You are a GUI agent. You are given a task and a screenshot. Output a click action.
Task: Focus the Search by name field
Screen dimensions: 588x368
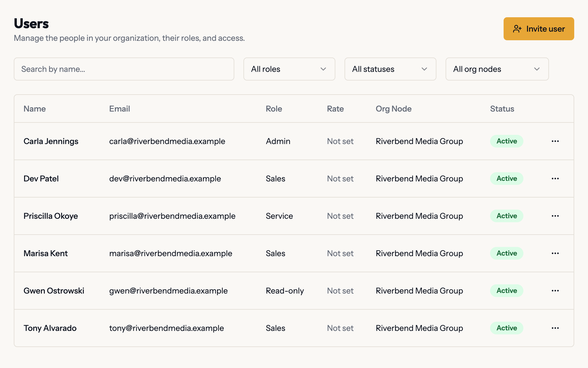tap(124, 69)
